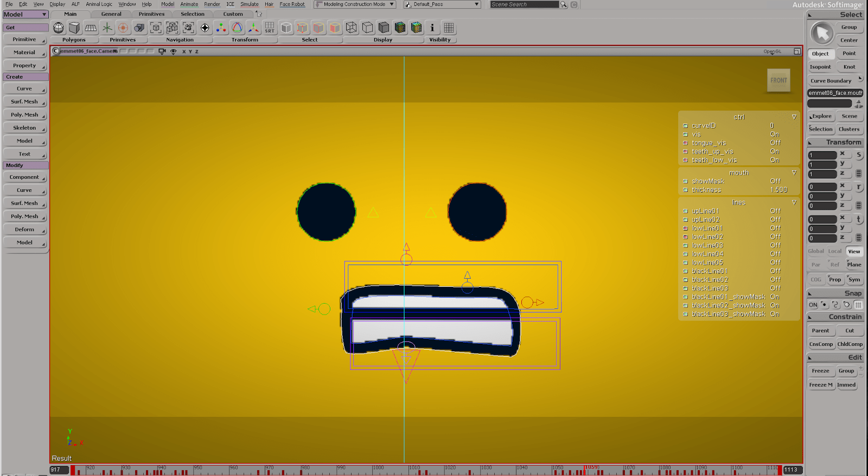Enable the Sym symmetry toggle
The height and width of the screenshot is (476, 868).
point(854,280)
